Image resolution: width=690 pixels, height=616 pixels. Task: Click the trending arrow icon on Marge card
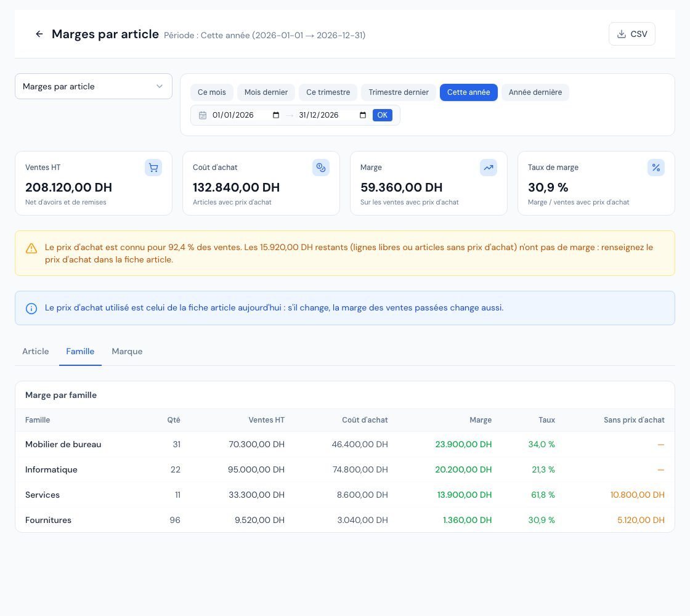(x=489, y=168)
